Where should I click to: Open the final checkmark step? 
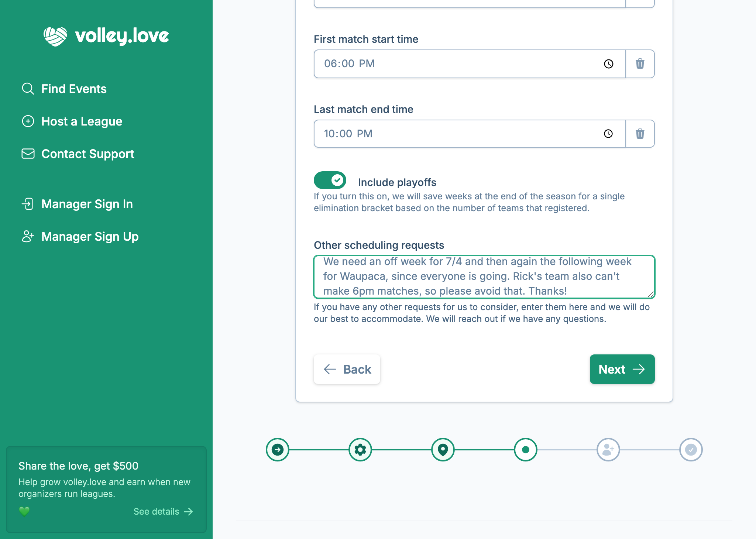point(691,450)
